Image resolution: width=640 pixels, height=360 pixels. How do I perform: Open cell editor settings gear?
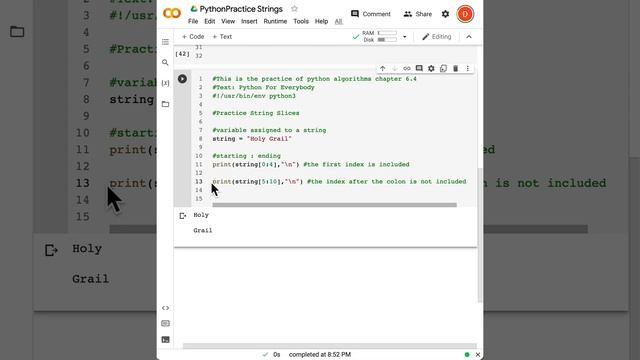pyautogui.click(x=431, y=69)
